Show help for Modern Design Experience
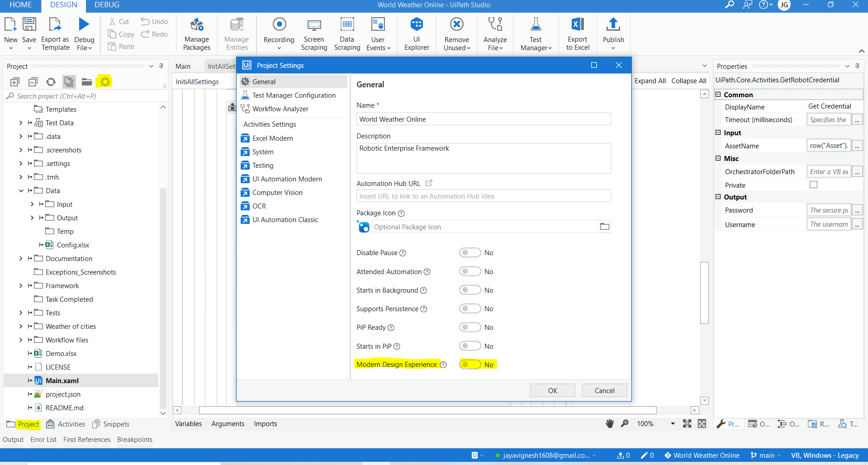Viewport: 868px width, 465px height. pos(443,365)
